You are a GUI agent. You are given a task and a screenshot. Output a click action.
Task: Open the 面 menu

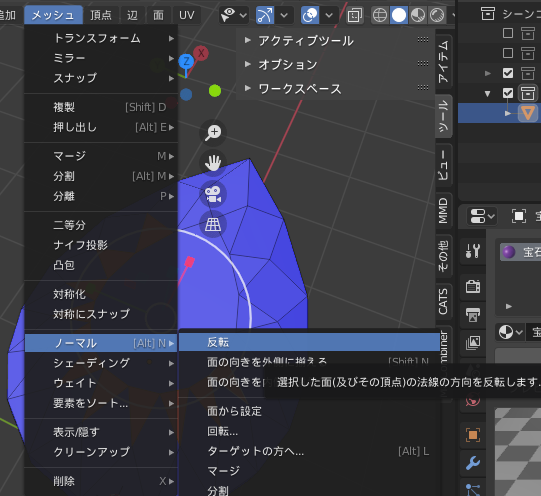coord(158,15)
